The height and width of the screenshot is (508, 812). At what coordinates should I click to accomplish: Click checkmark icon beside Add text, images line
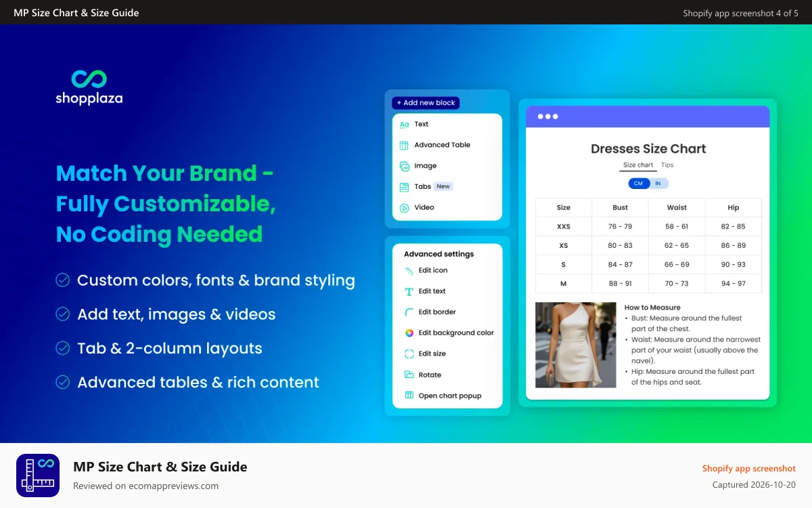tap(63, 314)
